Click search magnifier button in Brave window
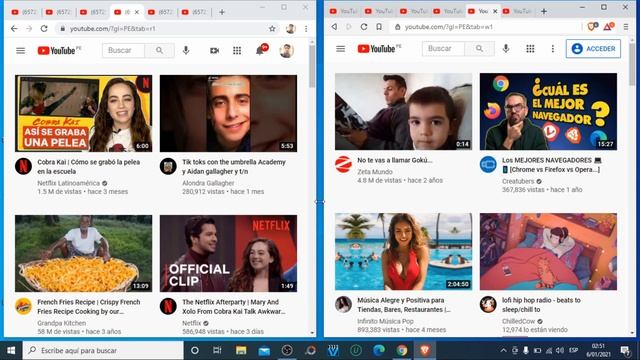 [x=480, y=49]
